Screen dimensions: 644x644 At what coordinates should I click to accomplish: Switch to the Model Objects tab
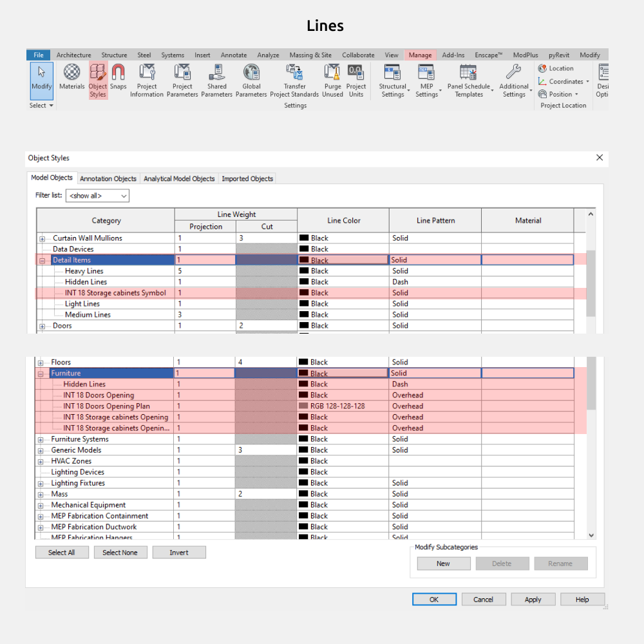tap(52, 178)
